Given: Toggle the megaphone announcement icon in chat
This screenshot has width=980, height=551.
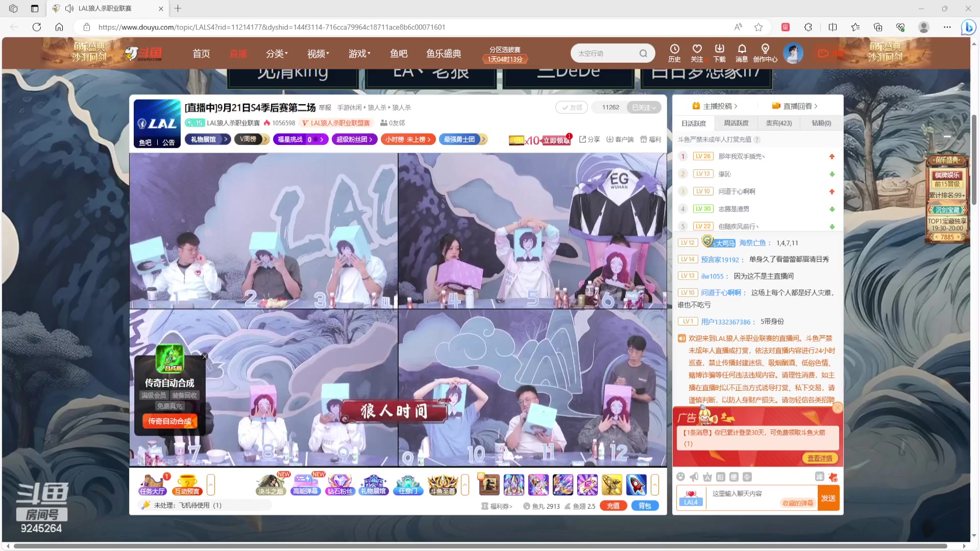Looking at the screenshot, I should coord(694,477).
